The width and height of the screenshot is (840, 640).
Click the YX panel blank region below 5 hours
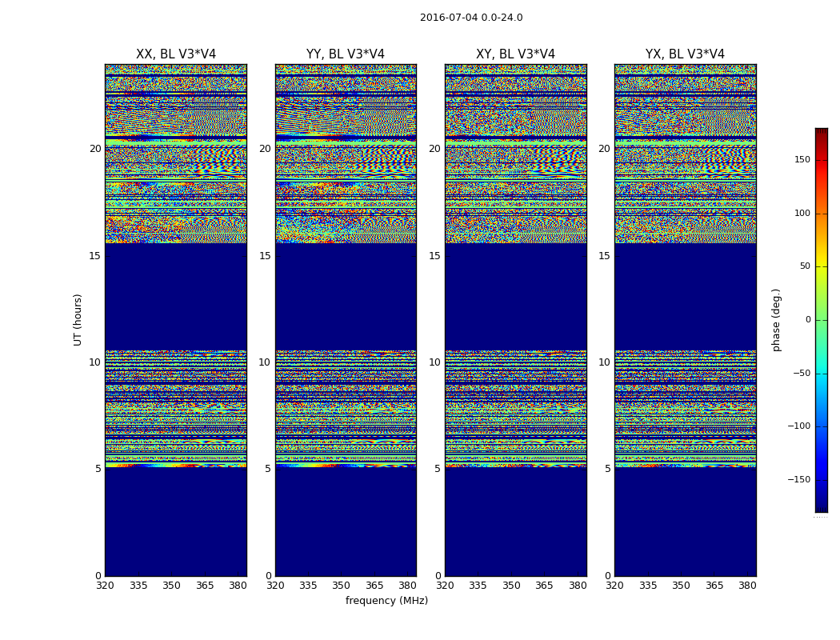tap(685, 520)
